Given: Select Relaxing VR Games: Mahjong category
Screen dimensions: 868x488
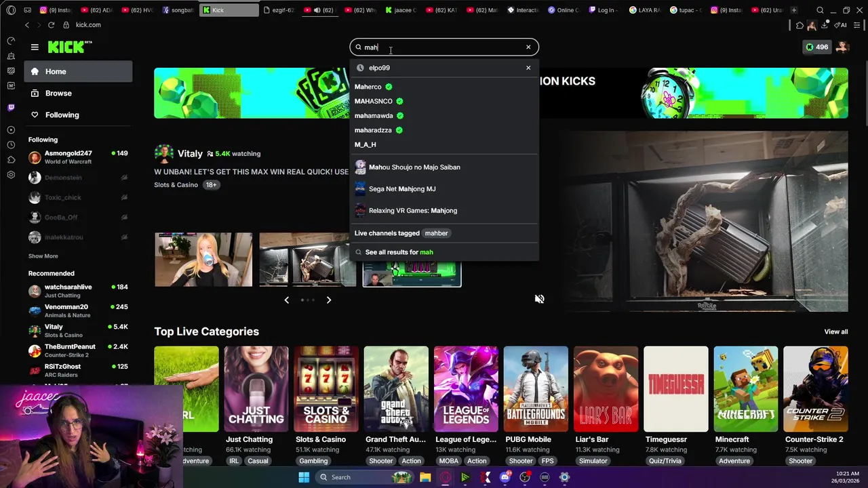Looking at the screenshot, I should [444, 211].
